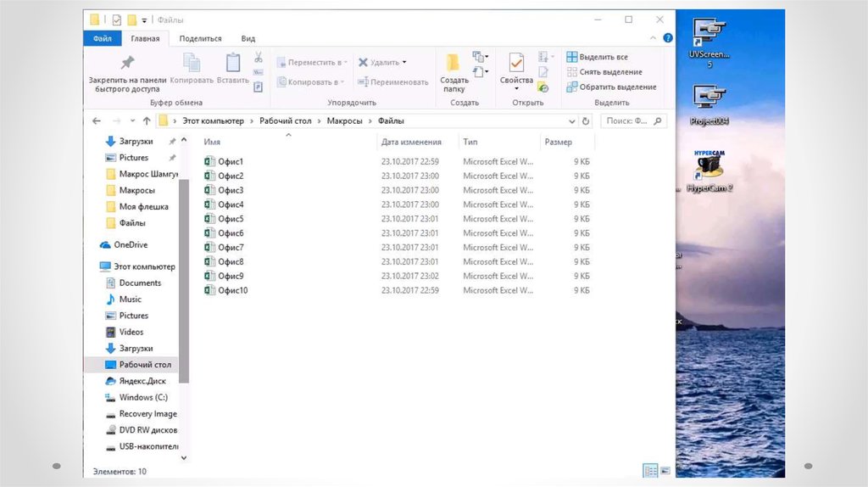Image resolution: width=868 pixels, height=487 pixels.
Task: Click the help question mark icon
Action: tap(668, 39)
